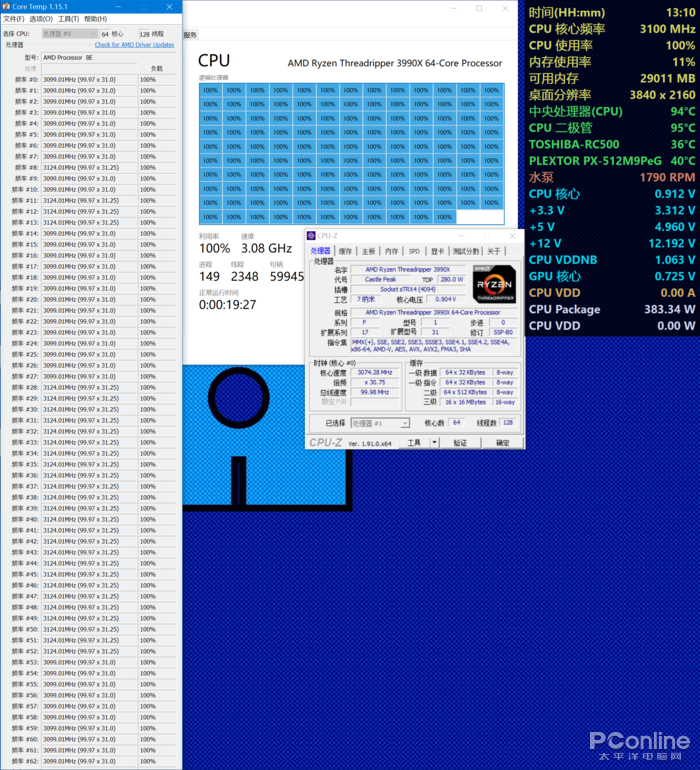Click the 频率 #28 frequency row value

(89, 387)
